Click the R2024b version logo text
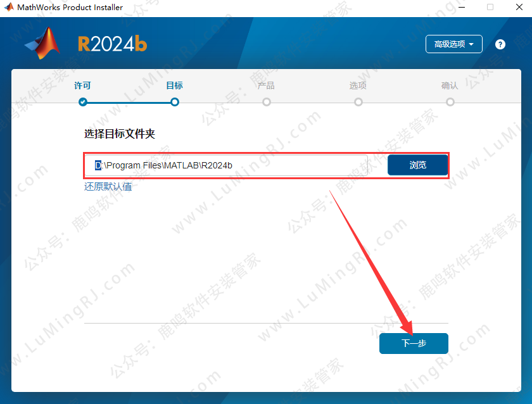The height and width of the screenshot is (404, 532). tap(112, 44)
